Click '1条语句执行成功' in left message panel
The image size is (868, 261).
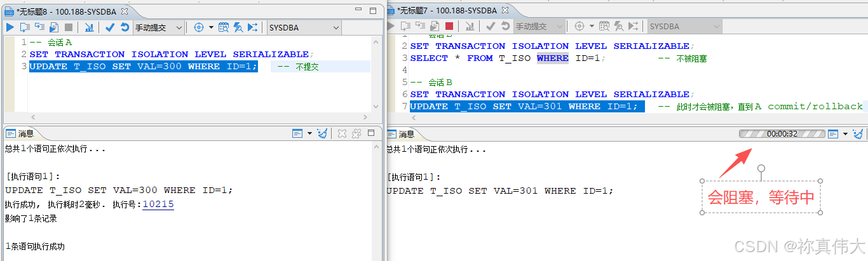coord(35,246)
